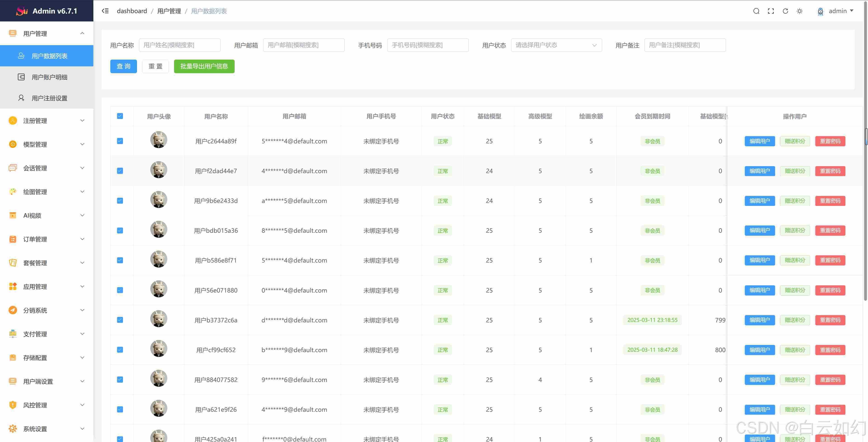This screenshot has height=442, width=868.
Task: Click the 系统设置 gear icon
Action: (x=13, y=428)
